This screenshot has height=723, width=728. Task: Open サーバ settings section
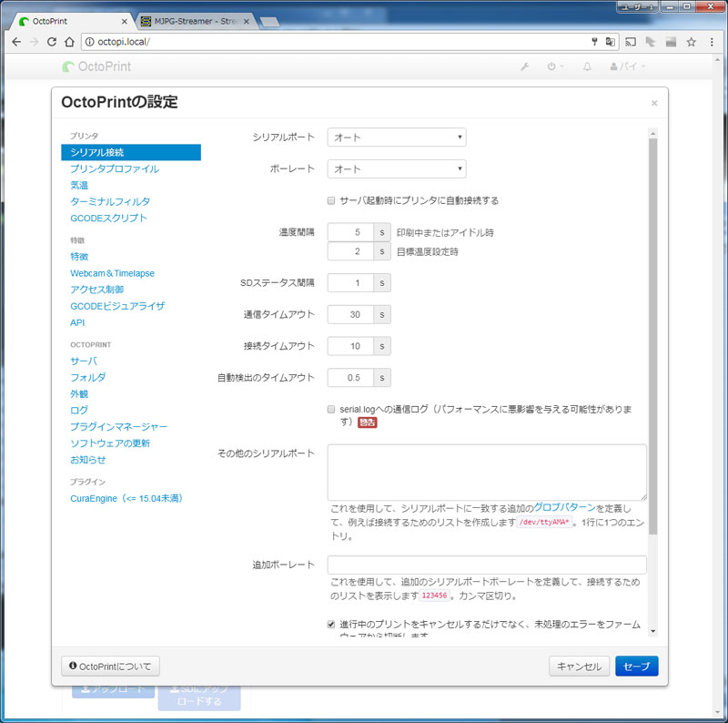tap(84, 361)
